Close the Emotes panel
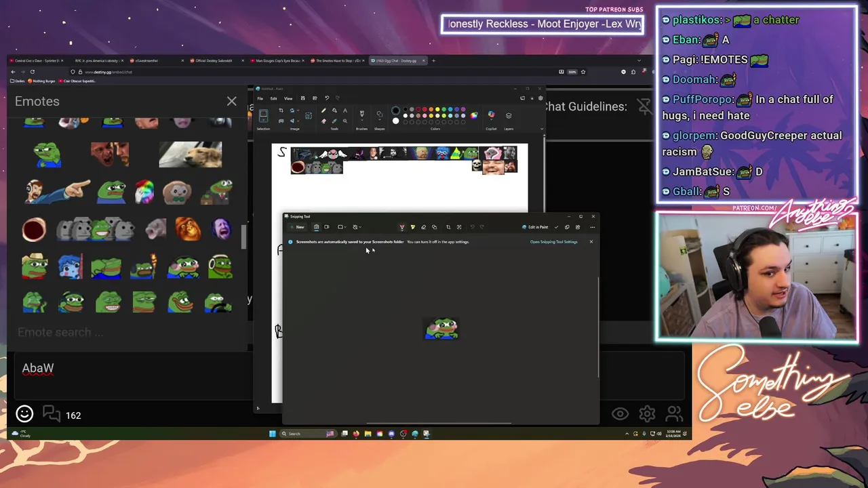The width and height of the screenshot is (868, 488). (x=231, y=102)
